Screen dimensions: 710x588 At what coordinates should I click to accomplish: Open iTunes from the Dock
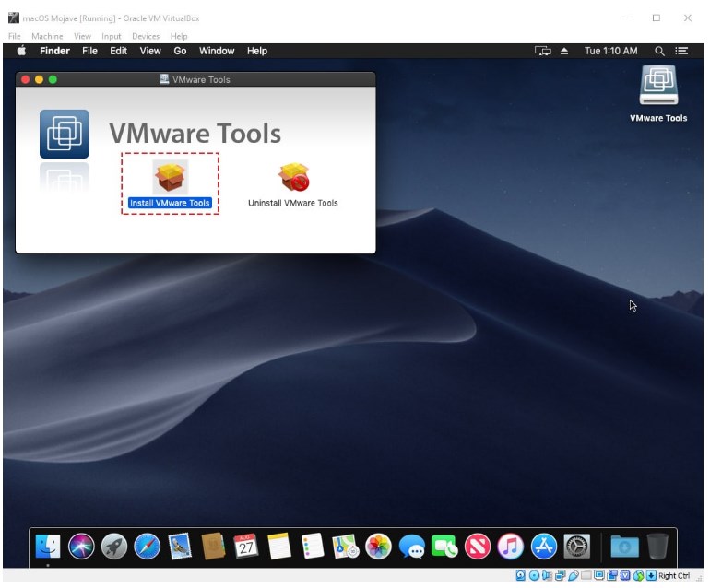pos(511,546)
